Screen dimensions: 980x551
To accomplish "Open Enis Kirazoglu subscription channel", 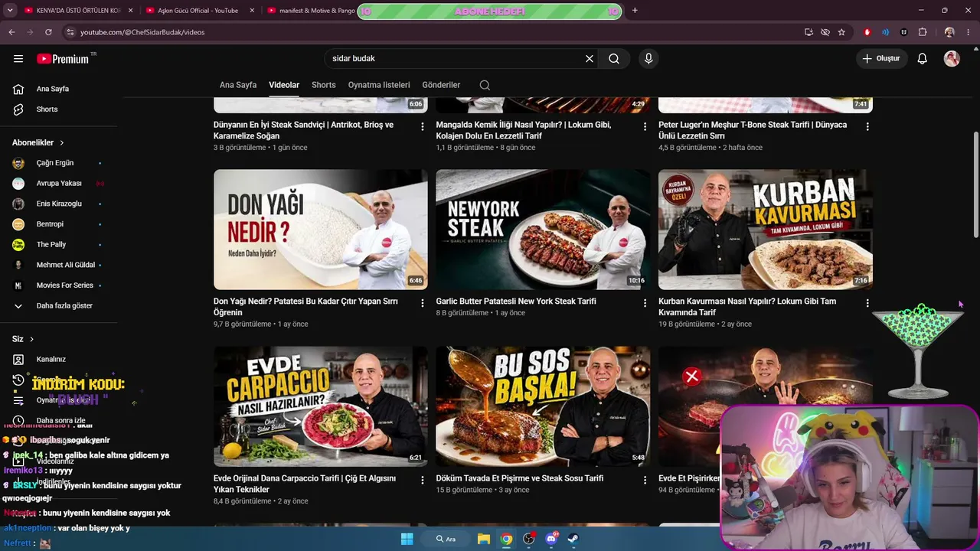I will pyautogui.click(x=59, y=204).
